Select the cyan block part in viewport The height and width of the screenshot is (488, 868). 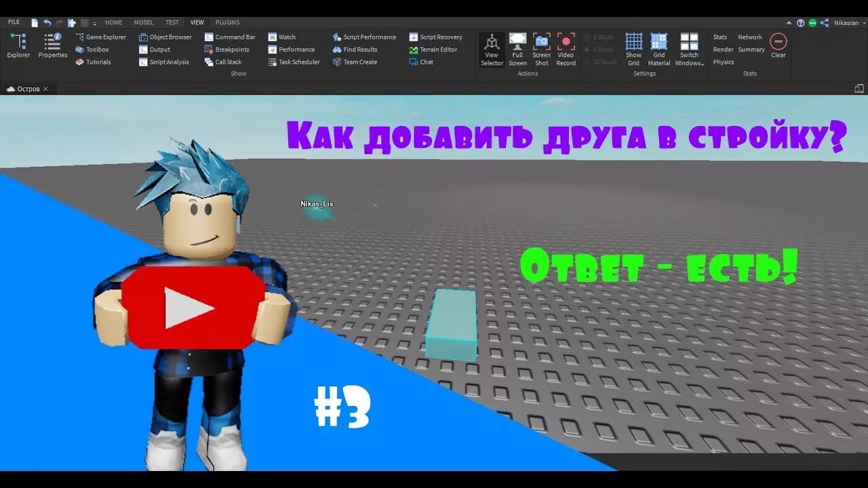click(x=452, y=325)
